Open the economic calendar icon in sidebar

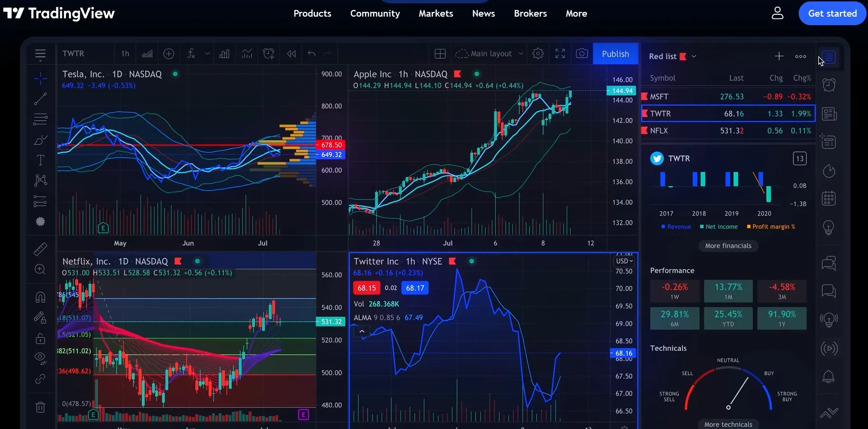coord(829,199)
